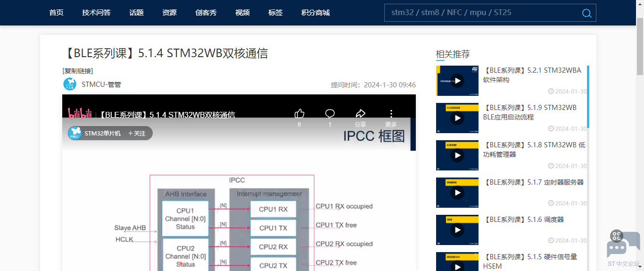Follow channel with ＋关注 button
This screenshot has width=644, height=271.
137,134
